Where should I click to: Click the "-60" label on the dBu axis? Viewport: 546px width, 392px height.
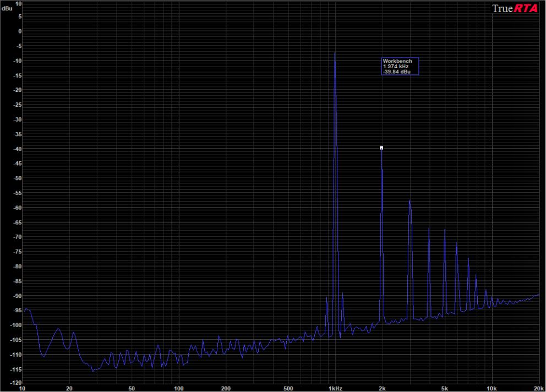[17, 208]
